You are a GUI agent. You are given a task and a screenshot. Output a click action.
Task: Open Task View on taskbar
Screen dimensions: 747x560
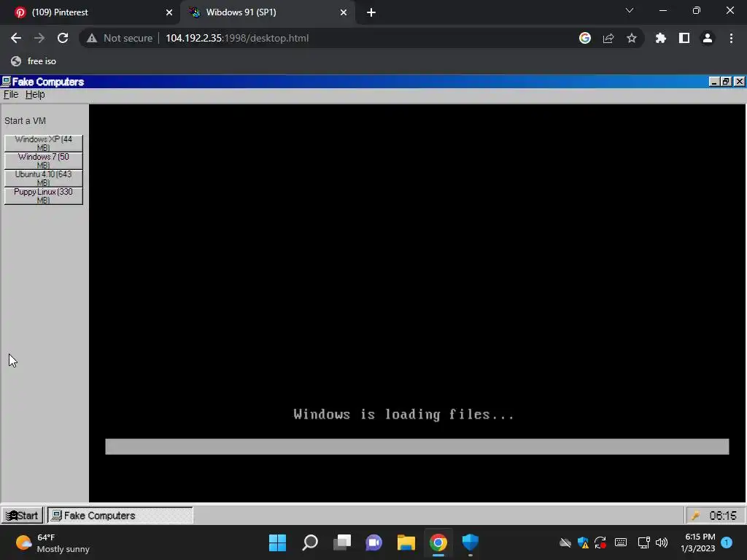click(x=342, y=542)
